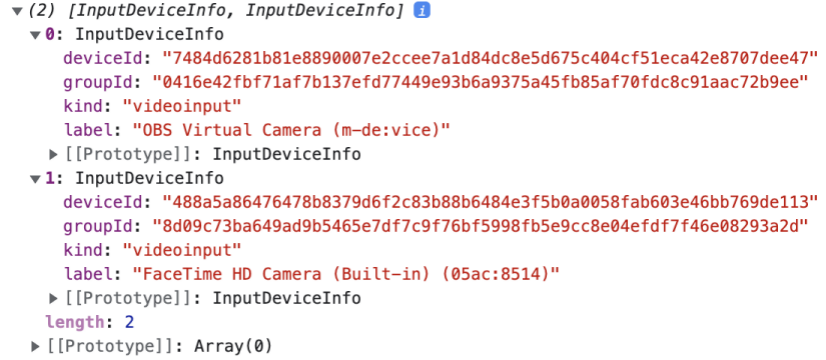The width and height of the screenshot is (826, 360).
Task: Click the blue info icon beside array header
Action: pyautogui.click(x=422, y=11)
